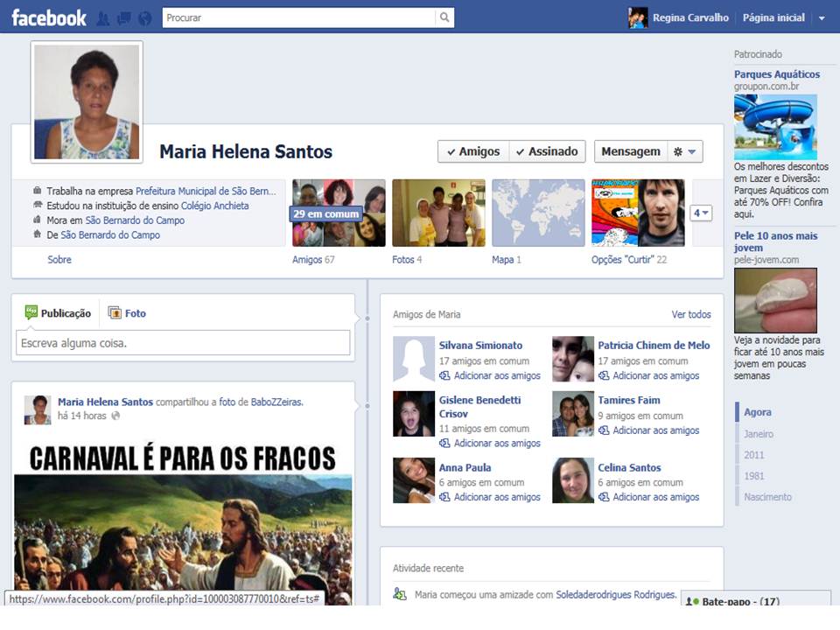This screenshot has width=840, height=630.
Task: Open Opções "Curtir" 22 section
Action: (629, 259)
